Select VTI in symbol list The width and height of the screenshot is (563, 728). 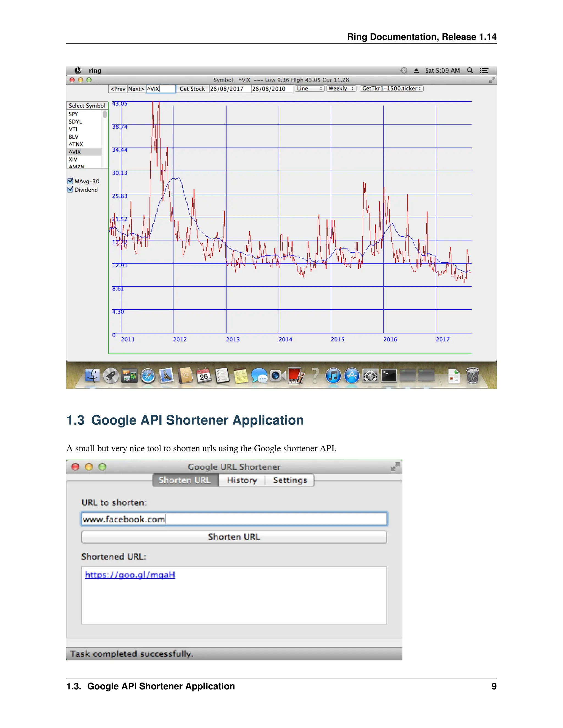84,129
